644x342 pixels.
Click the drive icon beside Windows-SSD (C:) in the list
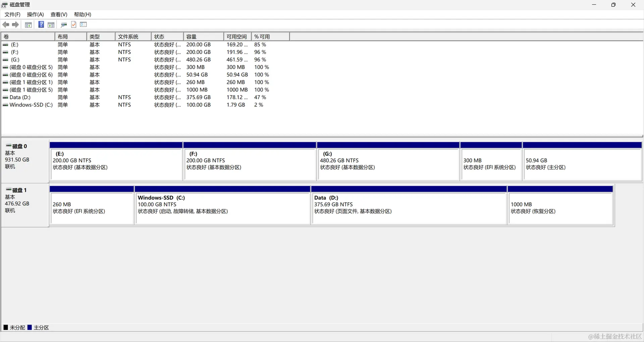(x=5, y=105)
